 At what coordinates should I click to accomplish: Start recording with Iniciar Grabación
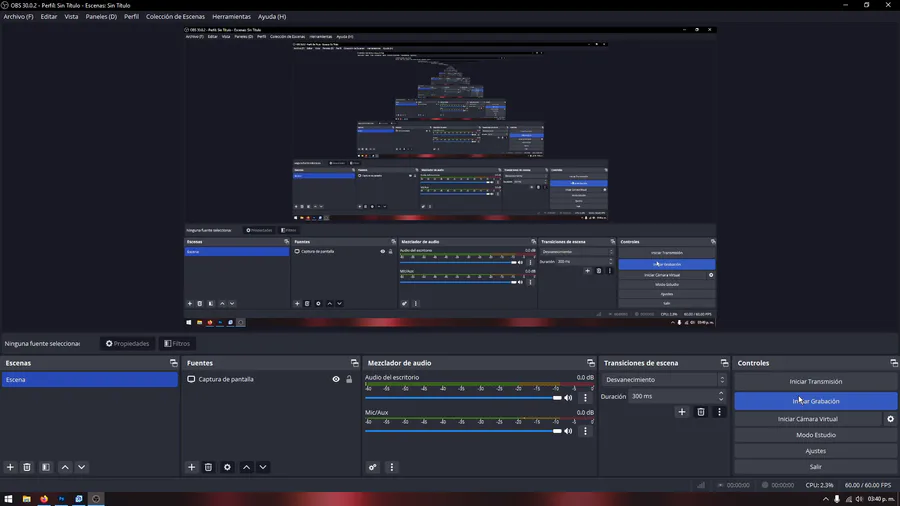point(816,401)
